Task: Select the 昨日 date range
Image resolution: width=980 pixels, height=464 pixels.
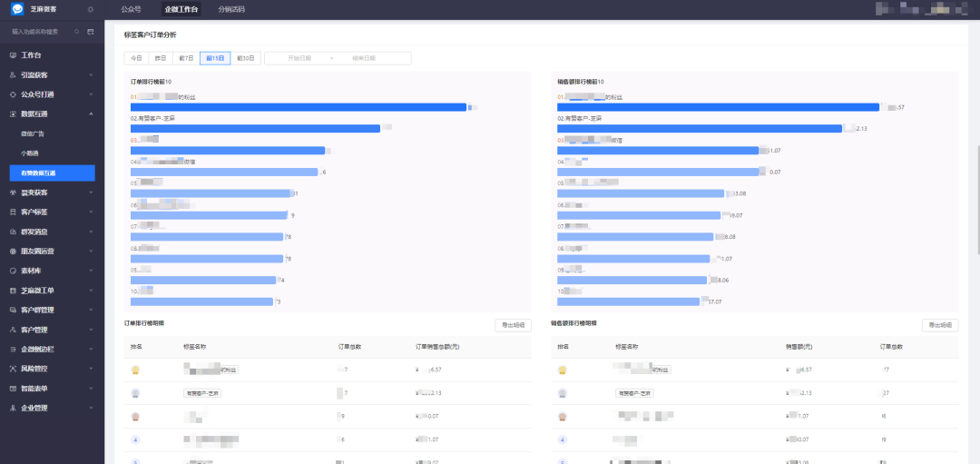Action: coord(161,58)
